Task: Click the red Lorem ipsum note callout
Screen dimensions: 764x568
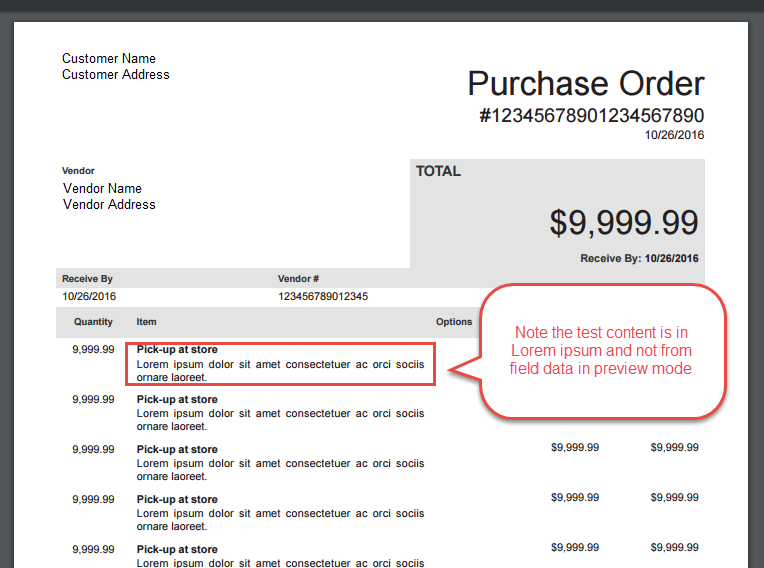Action: pyautogui.click(x=601, y=350)
